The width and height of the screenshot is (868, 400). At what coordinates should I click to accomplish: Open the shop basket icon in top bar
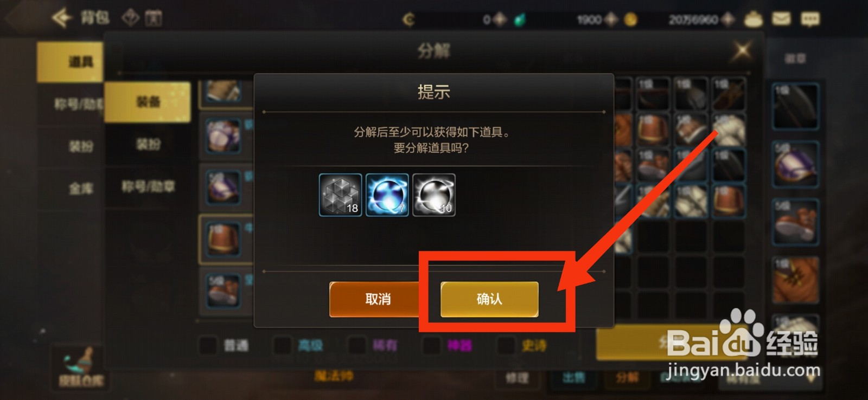[x=753, y=20]
